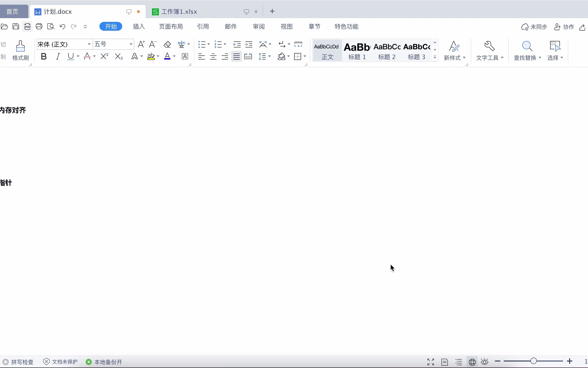
Task: Switch to the 插入 ribbon tab
Action: click(x=139, y=27)
